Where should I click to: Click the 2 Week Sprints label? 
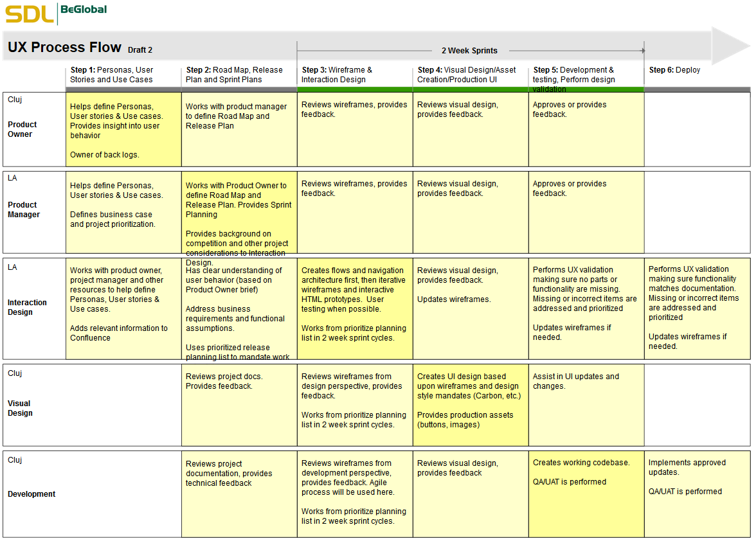pos(469,51)
